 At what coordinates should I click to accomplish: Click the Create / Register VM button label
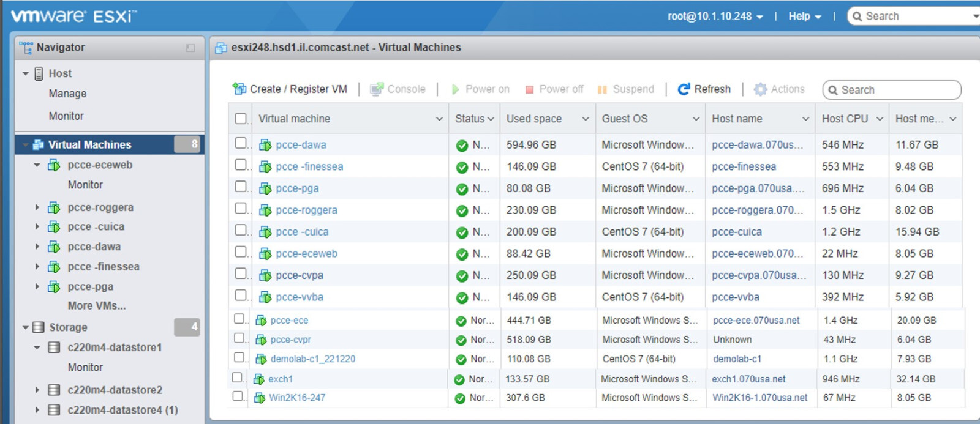point(298,89)
